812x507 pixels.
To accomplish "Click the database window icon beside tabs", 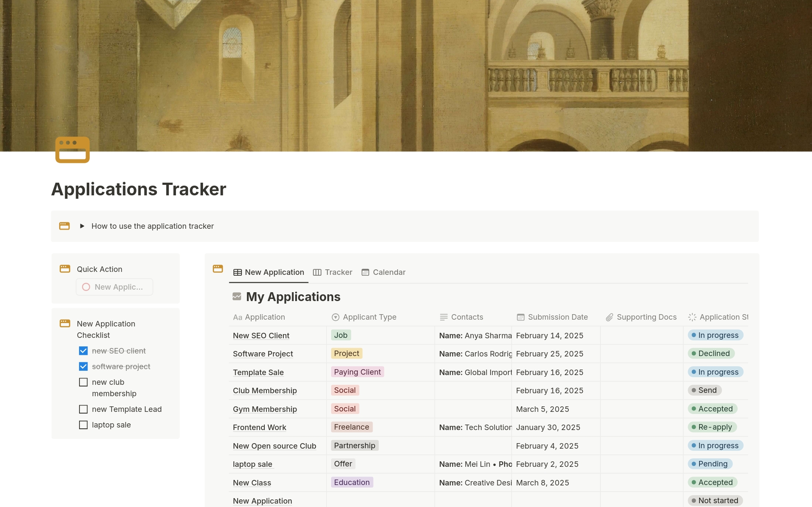I will click(218, 269).
